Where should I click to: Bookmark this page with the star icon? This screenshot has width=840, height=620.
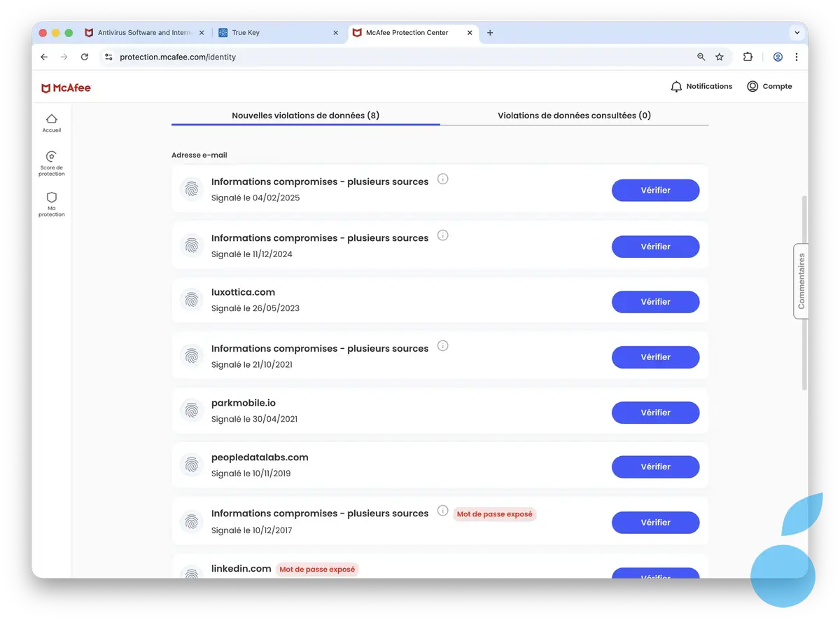point(720,57)
